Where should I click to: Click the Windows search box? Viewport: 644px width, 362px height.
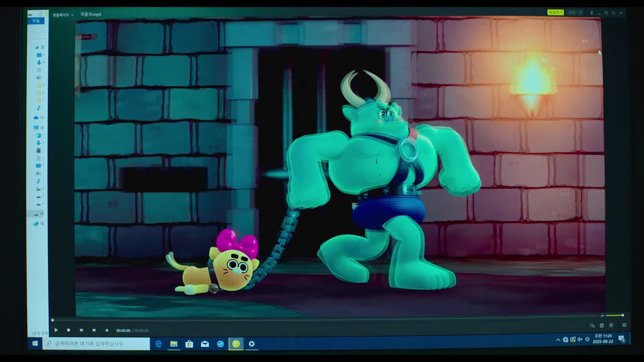97,343
